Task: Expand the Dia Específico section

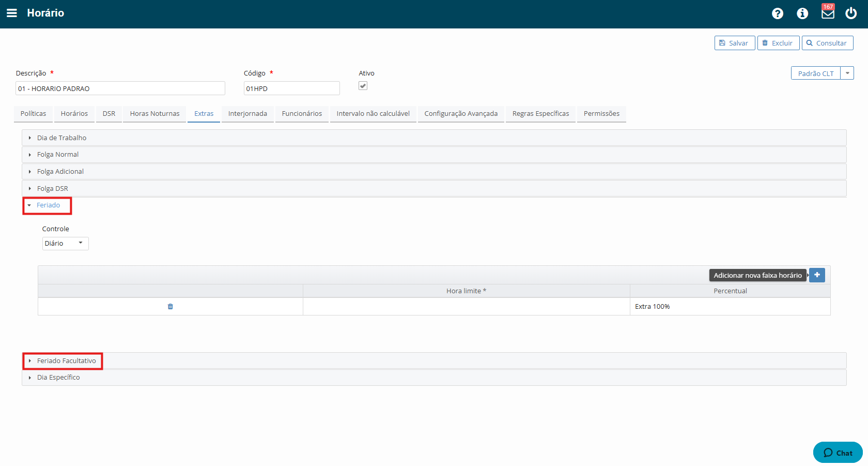Action: coord(434,378)
